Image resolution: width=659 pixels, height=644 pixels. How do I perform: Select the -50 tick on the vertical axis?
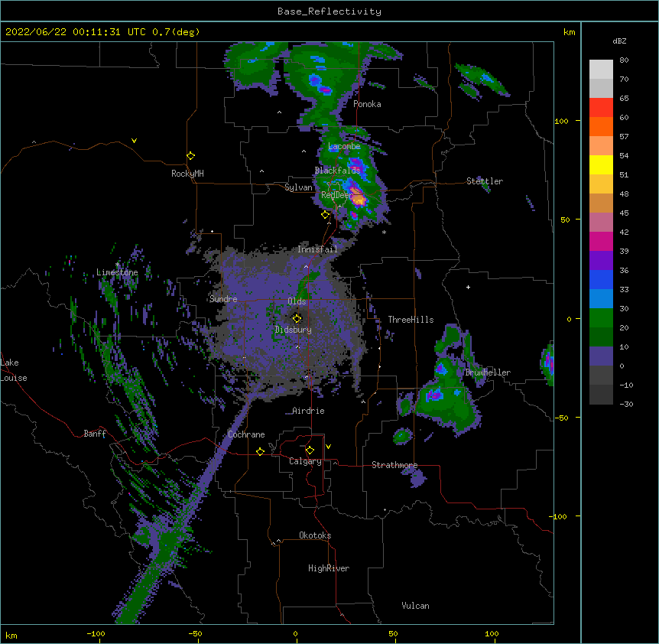point(561,418)
